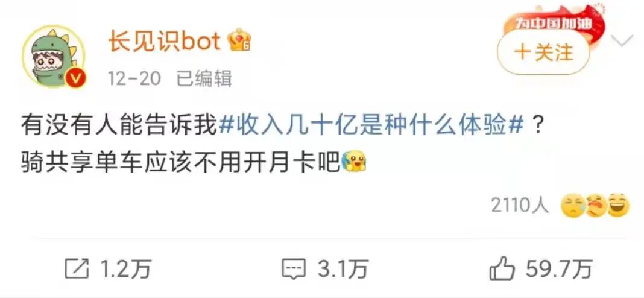Like the post with thumbs-up icon
The image size is (644, 298).
point(502,269)
